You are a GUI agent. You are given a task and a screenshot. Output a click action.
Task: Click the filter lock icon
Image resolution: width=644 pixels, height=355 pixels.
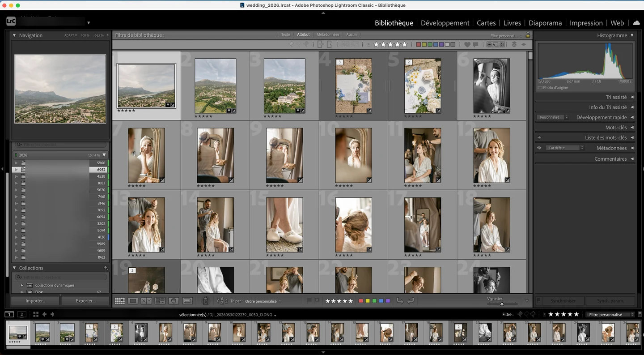point(528,35)
